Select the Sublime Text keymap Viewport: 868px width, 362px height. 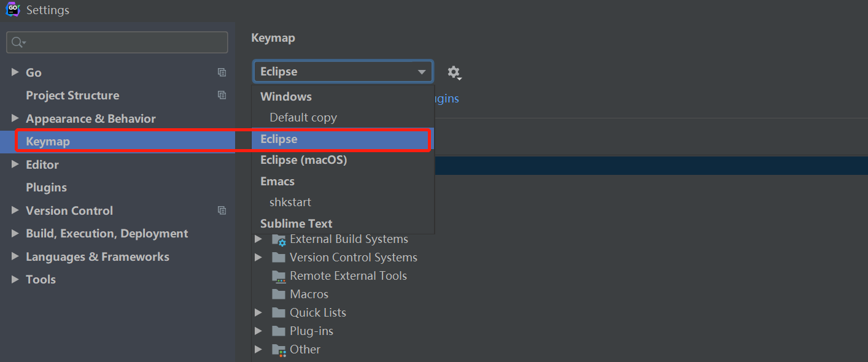click(343, 223)
